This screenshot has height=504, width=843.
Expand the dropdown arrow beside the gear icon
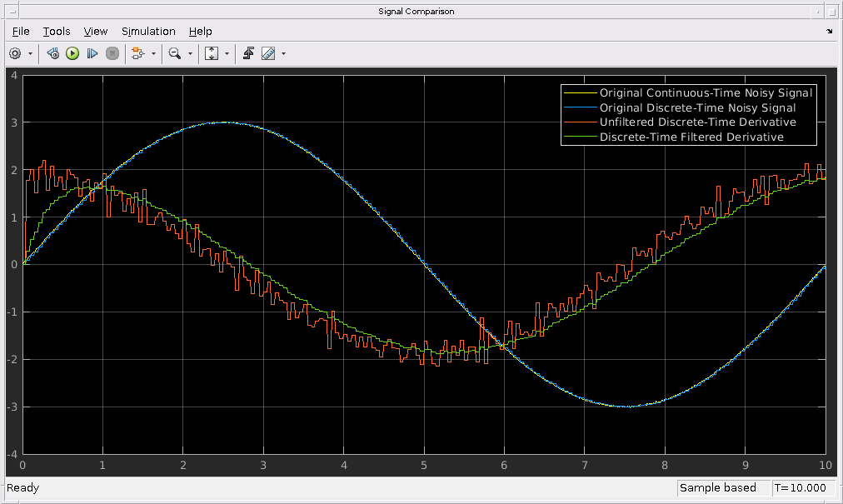point(31,53)
